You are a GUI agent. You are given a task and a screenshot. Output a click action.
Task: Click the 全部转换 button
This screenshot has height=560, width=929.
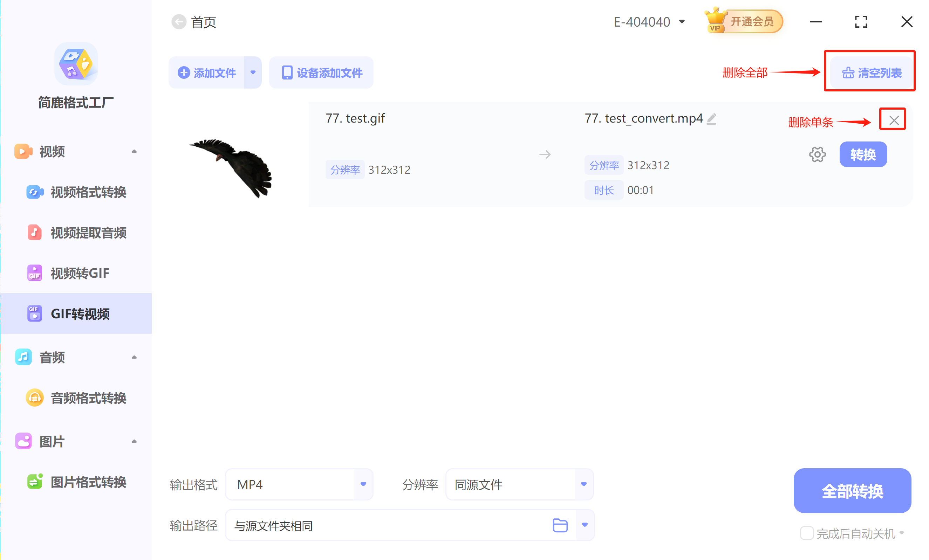(x=852, y=491)
